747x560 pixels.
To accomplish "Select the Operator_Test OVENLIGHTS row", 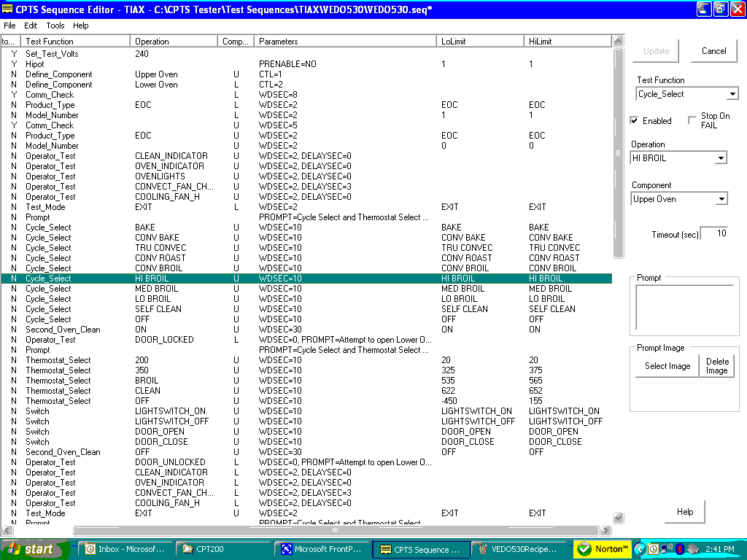I will 306,176.
